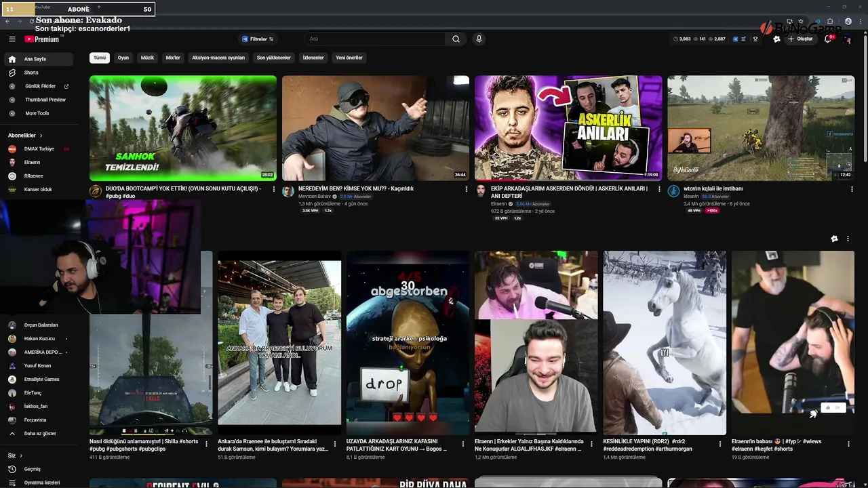Click the kleanin channel name
Screen dimensions: 868x488
pos(691,197)
